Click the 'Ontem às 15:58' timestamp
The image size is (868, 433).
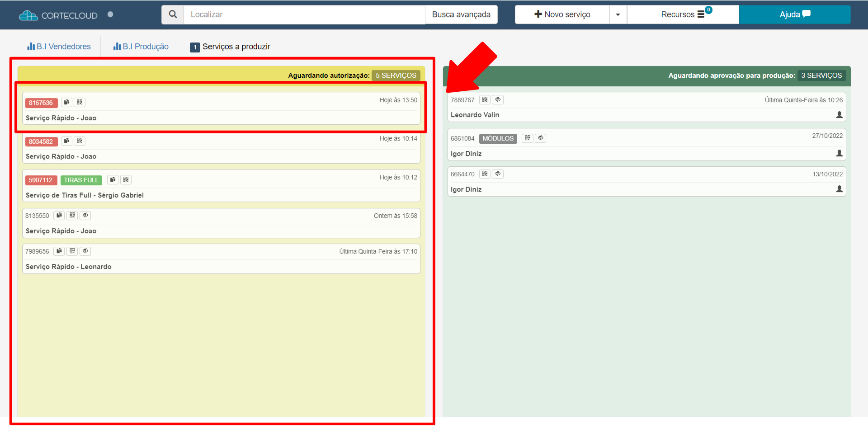[396, 216]
